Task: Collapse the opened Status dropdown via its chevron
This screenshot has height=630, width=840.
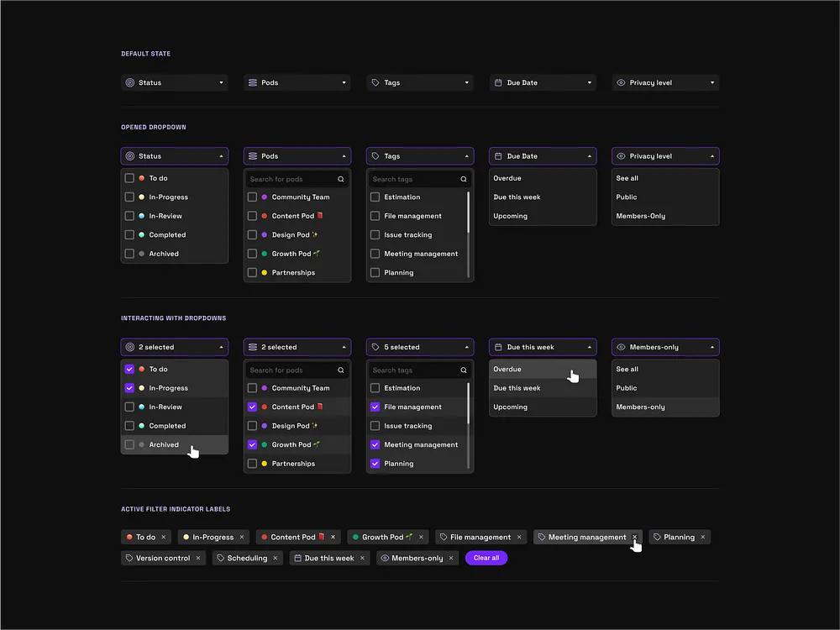Action: coord(222,155)
